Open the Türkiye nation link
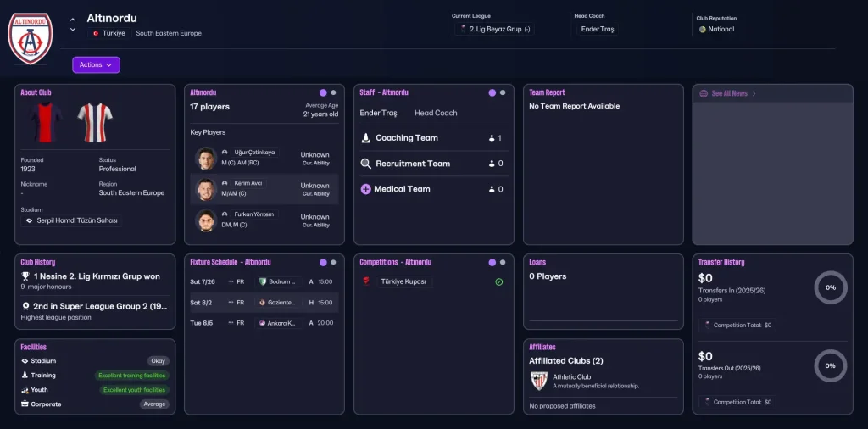This screenshot has height=429, width=868. tap(109, 33)
